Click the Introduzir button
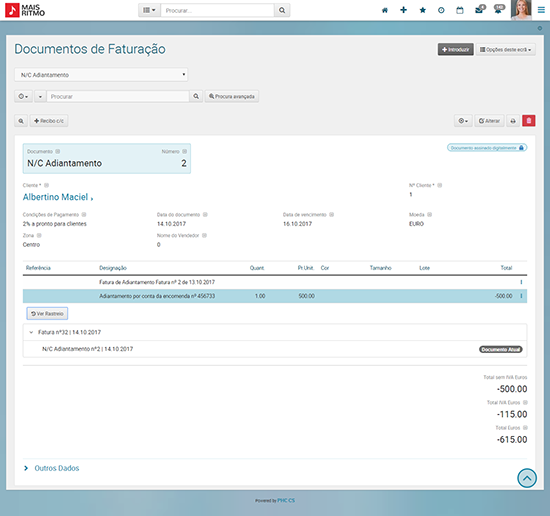550x516 pixels. [x=456, y=49]
